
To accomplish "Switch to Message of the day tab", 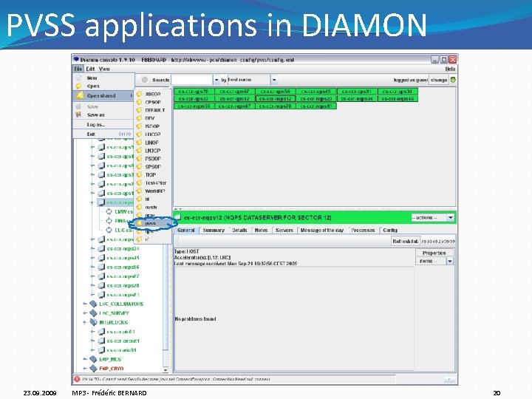I will coord(321,230).
